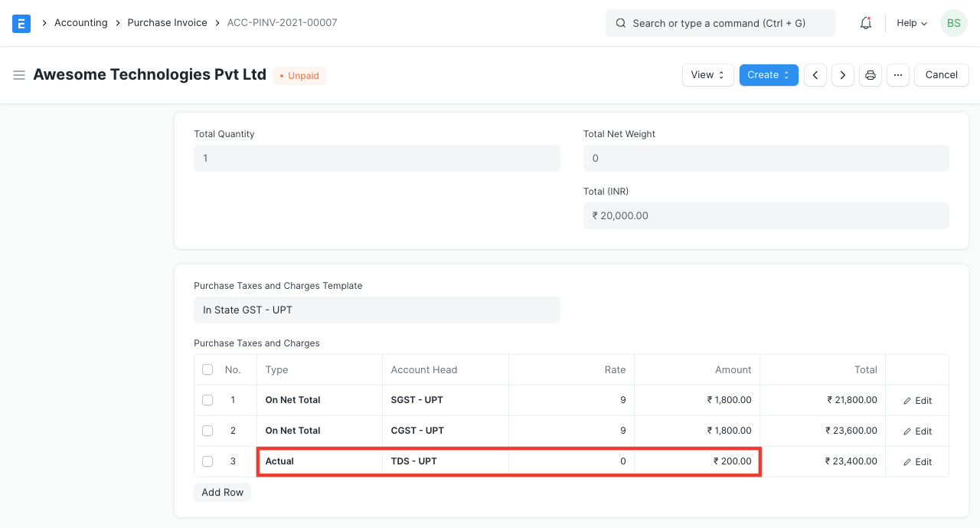Toggle the sidebar with hamburger icon
The width and height of the screenshot is (980, 528).
(x=19, y=74)
